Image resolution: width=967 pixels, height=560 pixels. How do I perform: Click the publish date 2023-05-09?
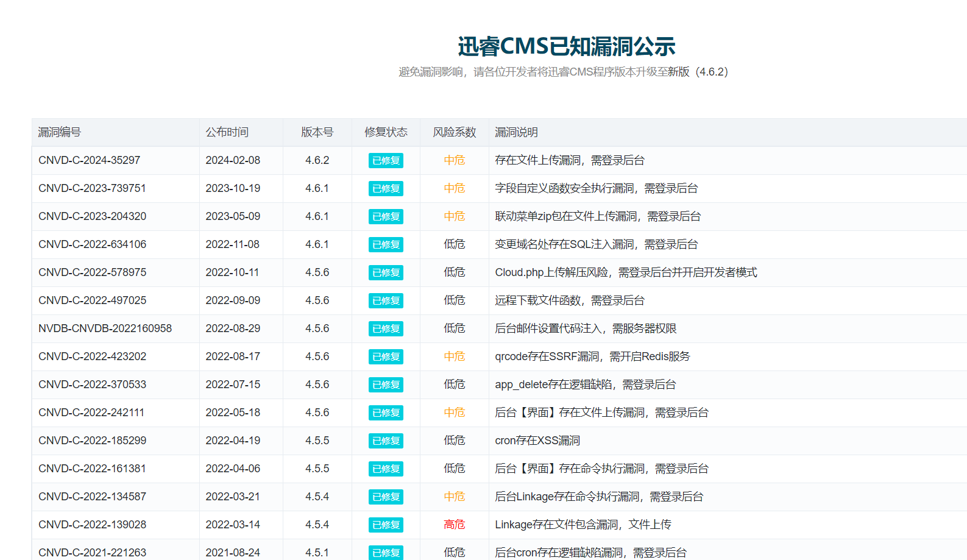(x=233, y=216)
